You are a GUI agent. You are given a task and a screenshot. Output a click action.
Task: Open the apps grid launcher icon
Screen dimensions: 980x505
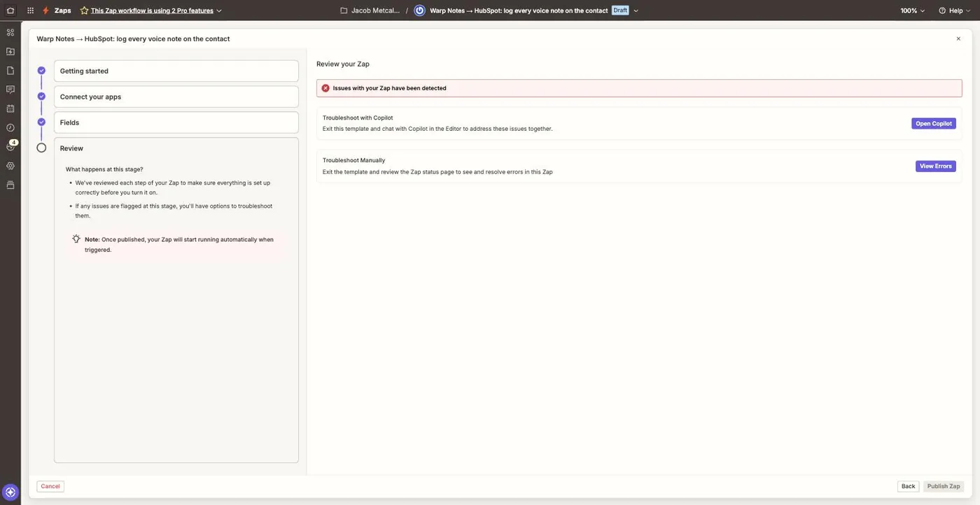pyautogui.click(x=30, y=10)
